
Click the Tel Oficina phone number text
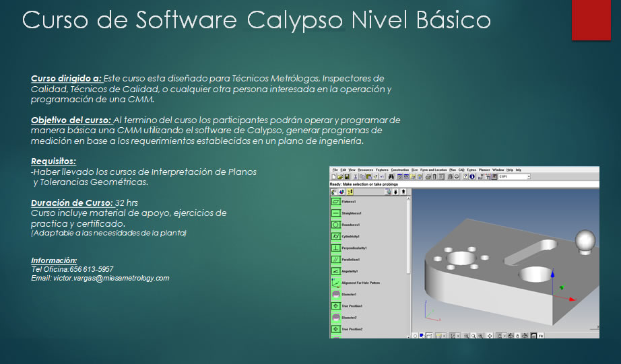tap(72, 269)
